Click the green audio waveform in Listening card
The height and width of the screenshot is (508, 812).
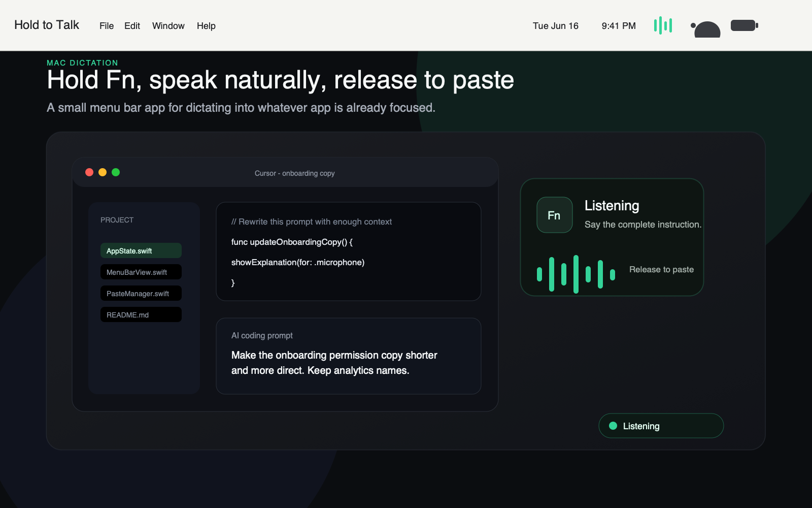click(x=576, y=274)
